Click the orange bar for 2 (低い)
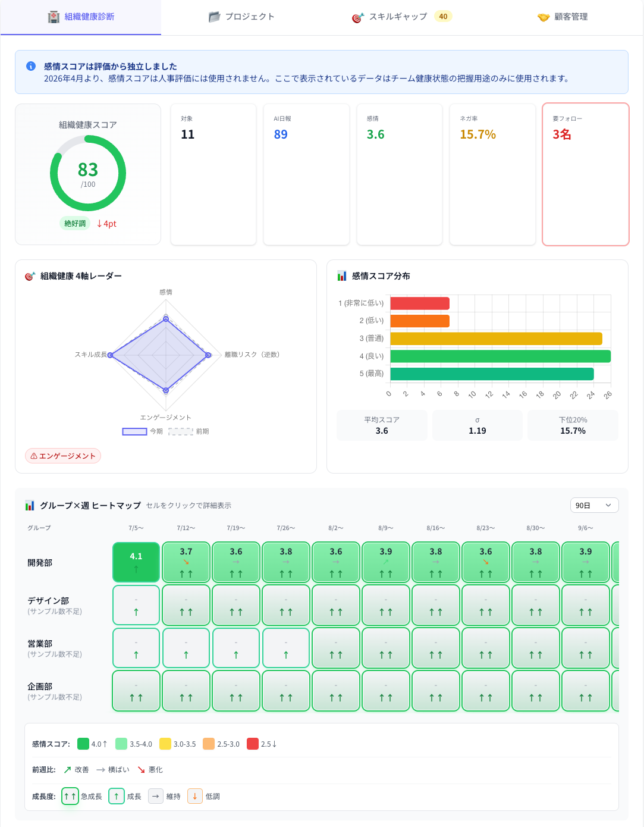Screen dimensions: 644x827 click(420, 321)
